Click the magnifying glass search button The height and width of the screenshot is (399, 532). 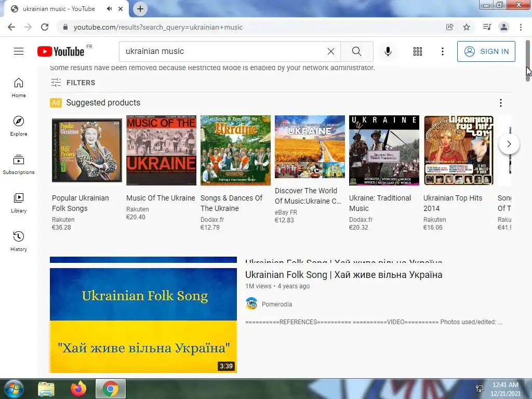pyautogui.click(x=356, y=51)
